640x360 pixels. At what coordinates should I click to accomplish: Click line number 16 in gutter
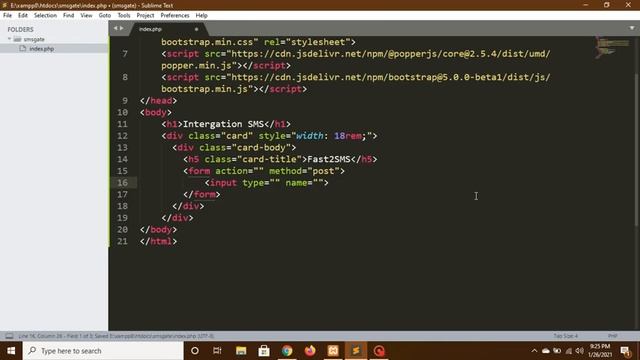coord(122,182)
